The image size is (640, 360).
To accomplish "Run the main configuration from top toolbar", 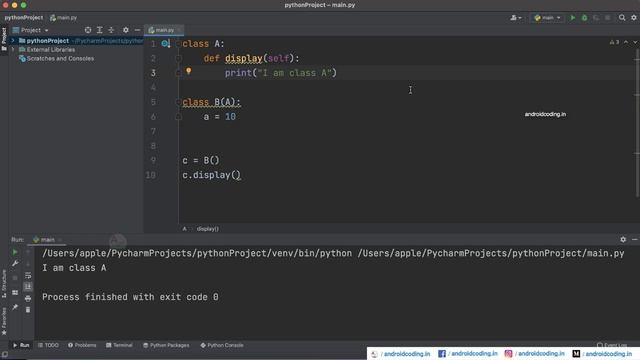I will 573,18.
